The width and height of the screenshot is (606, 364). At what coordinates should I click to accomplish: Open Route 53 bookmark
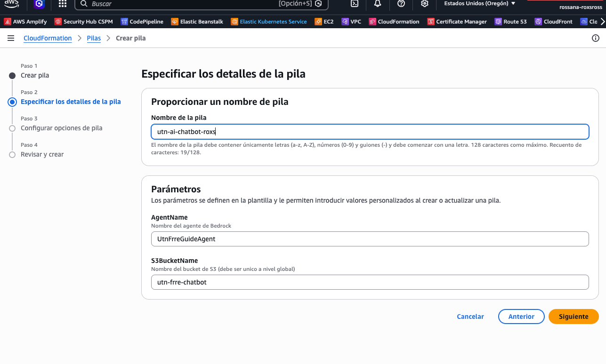coord(511,22)
